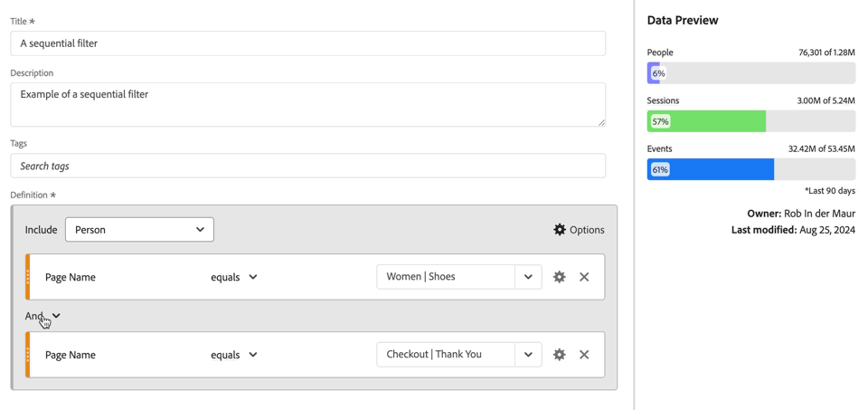Grab drag handle of first Page Name rule
This screenshot has width=868, height=410.
(28, 277)
